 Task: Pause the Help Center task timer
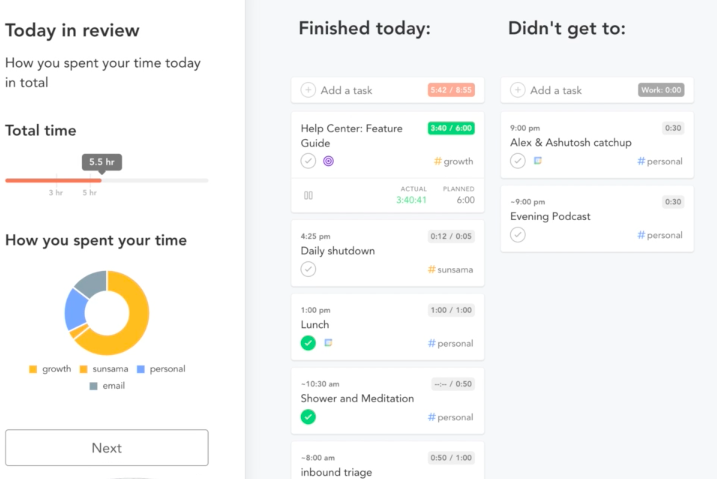tap(308, 196)
